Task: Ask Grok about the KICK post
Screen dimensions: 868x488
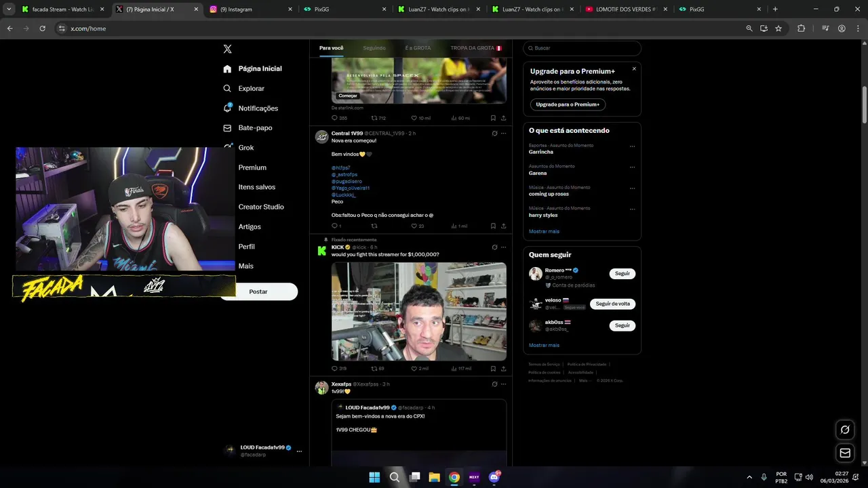Action: click(x=494, y=247)
